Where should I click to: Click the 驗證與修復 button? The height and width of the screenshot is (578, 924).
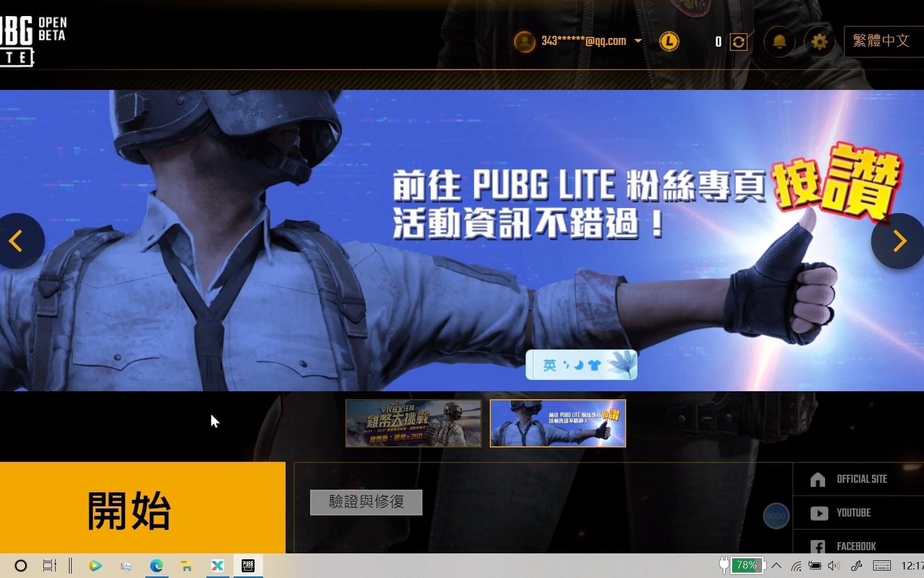(x=366, y=502)
